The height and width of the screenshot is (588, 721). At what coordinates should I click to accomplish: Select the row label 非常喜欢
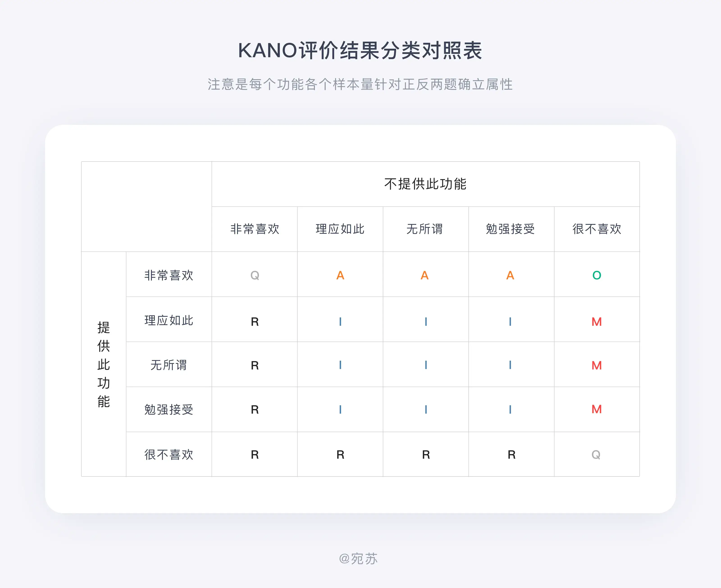click(x=169, y=275)
